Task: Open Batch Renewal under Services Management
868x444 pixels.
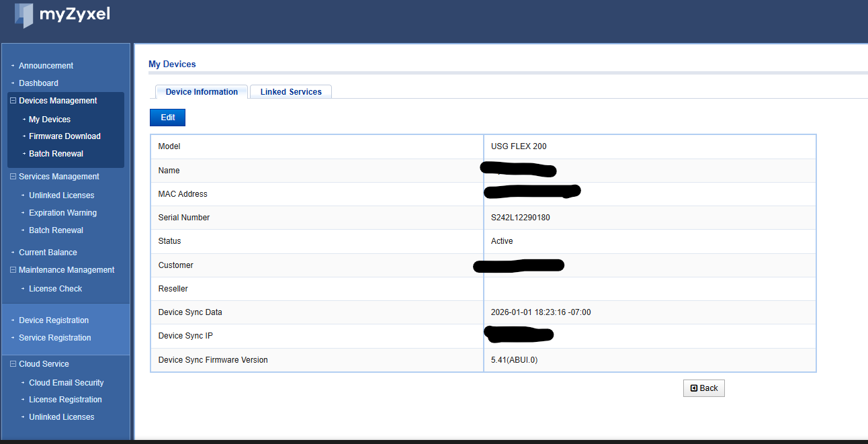Action: (x=56, y=230)
